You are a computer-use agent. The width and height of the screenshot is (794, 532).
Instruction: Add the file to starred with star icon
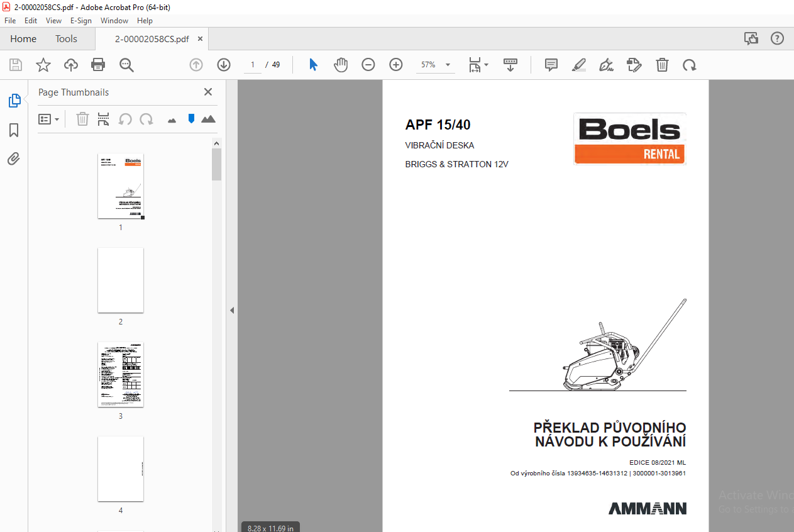[43, 65]
